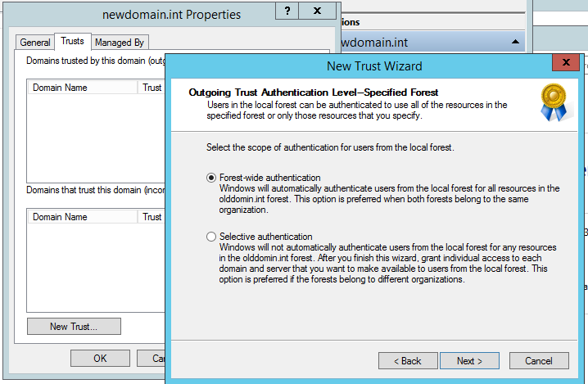Click the Trust column header in incoming list
Viewport: 588px width, 384px height.
(x=152, y=217)
